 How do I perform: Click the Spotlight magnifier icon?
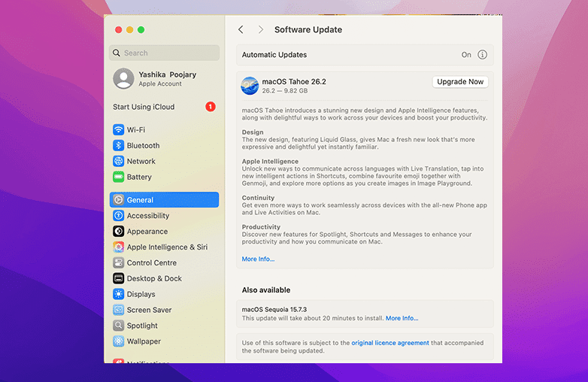pyautogui.click(x=119, y=326)
